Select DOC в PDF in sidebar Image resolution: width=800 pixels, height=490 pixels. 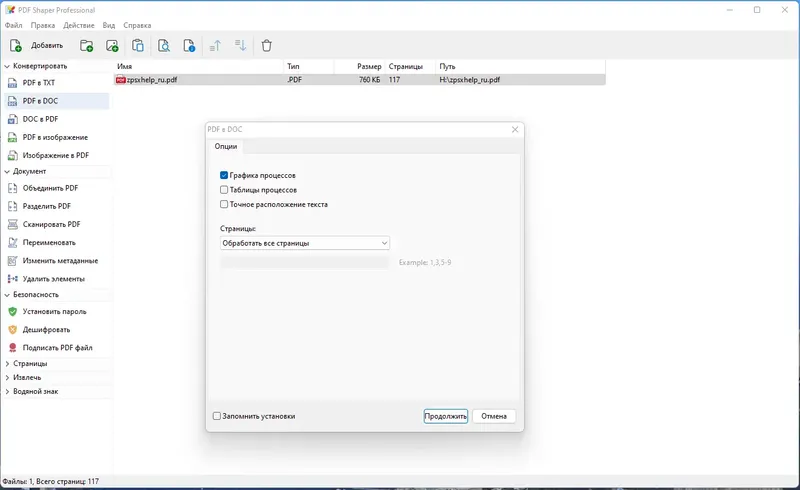[56, 119]
